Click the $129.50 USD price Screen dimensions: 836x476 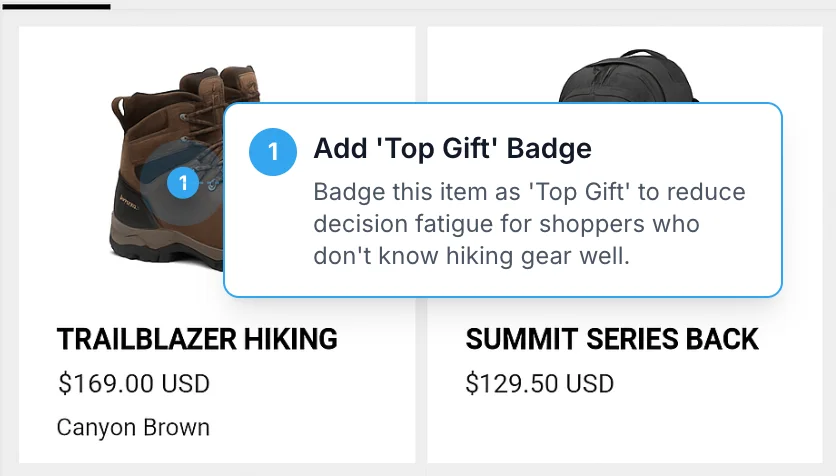539,384
